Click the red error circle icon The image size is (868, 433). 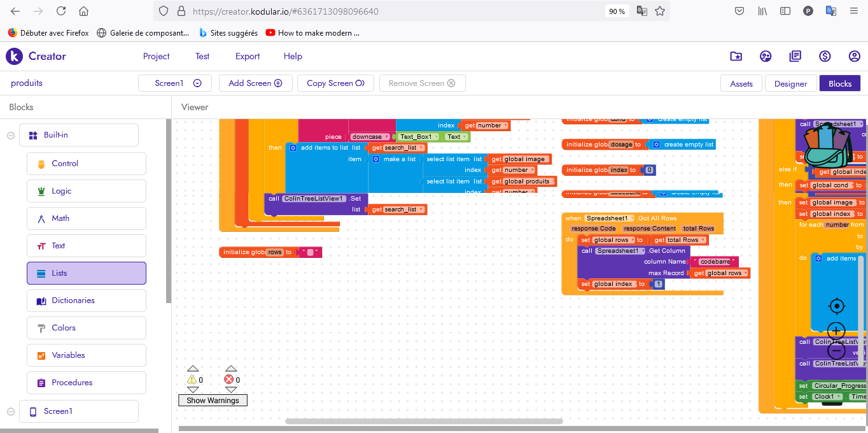coord(229,380)
